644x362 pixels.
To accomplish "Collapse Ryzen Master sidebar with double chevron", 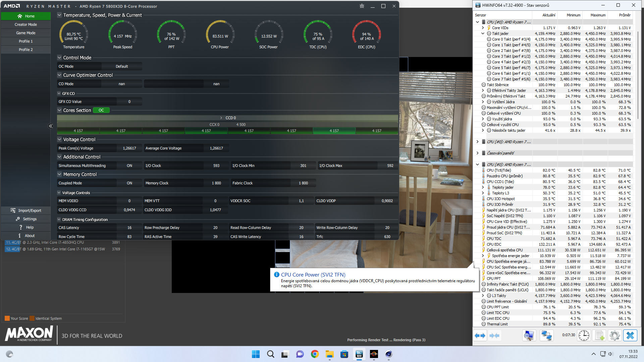I will [x=51, y=126].
